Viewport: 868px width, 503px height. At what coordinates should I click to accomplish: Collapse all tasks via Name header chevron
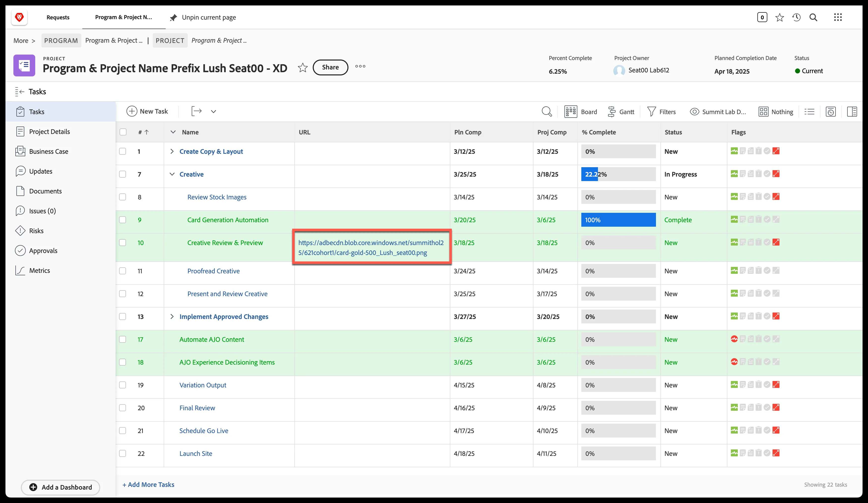point(173,132)
